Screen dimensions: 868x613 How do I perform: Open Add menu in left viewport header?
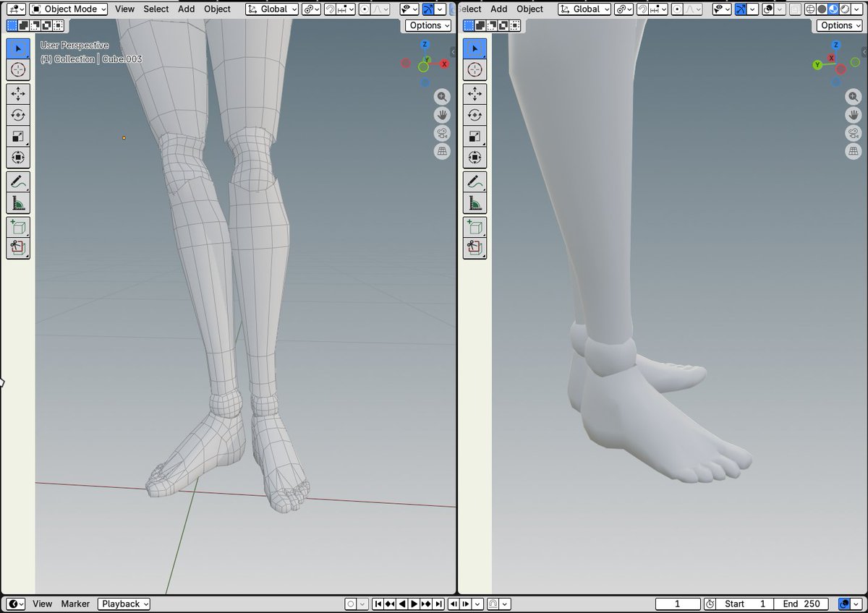tap(187, 9)
